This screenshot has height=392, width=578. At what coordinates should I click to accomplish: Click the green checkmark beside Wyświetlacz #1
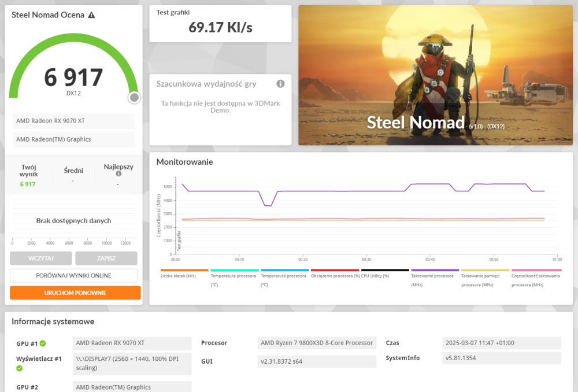coord(20,367)
